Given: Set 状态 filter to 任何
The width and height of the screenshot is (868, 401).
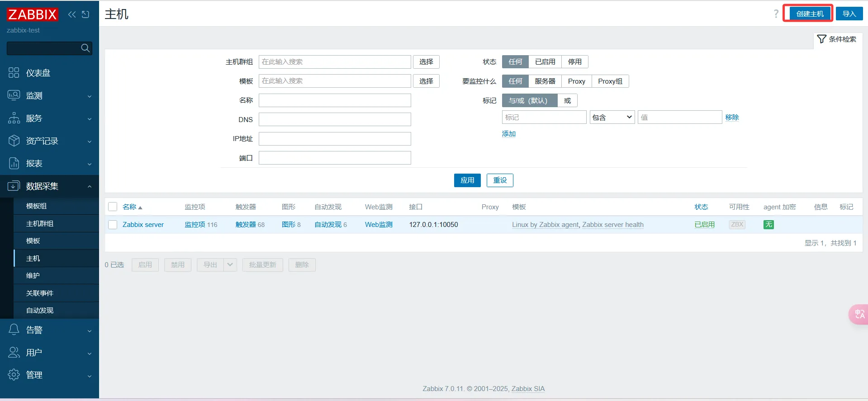Looking at the screenshot, I should pos(515,61).
